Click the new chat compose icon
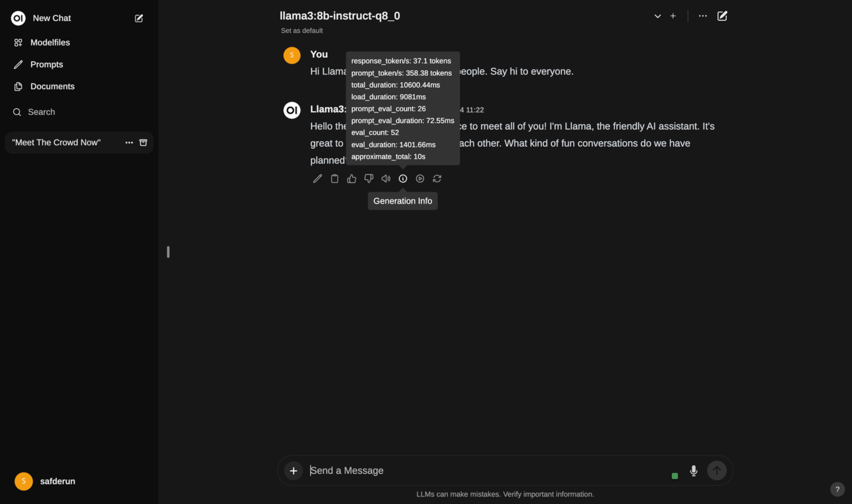This screenshot has height=504, width=852. point(139,18)
